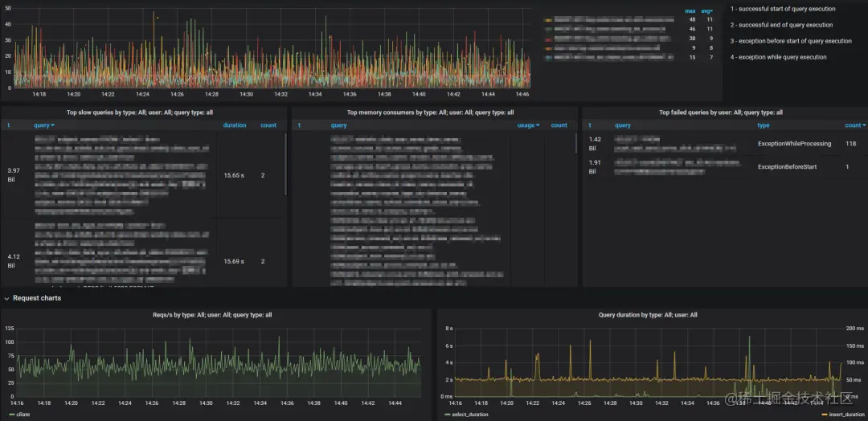Sort Top failed queries by the t column
Screen dimensions: 868x421
point(590,125)
